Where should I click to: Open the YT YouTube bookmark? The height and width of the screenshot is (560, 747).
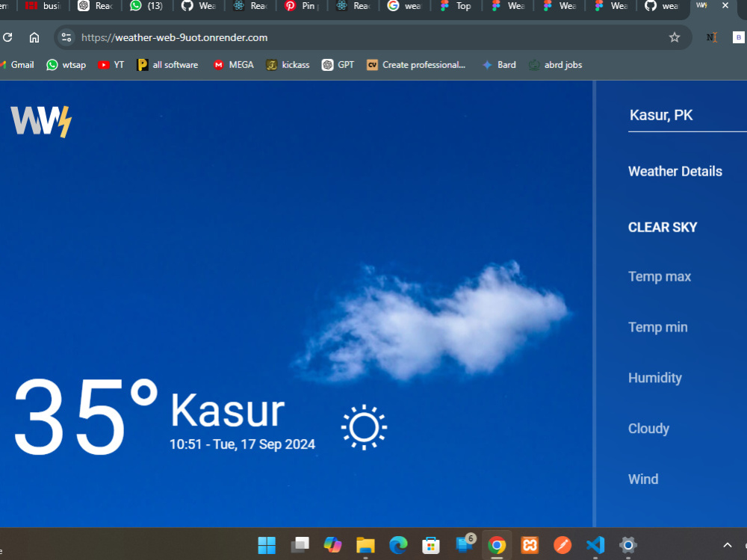click(111, 65)
